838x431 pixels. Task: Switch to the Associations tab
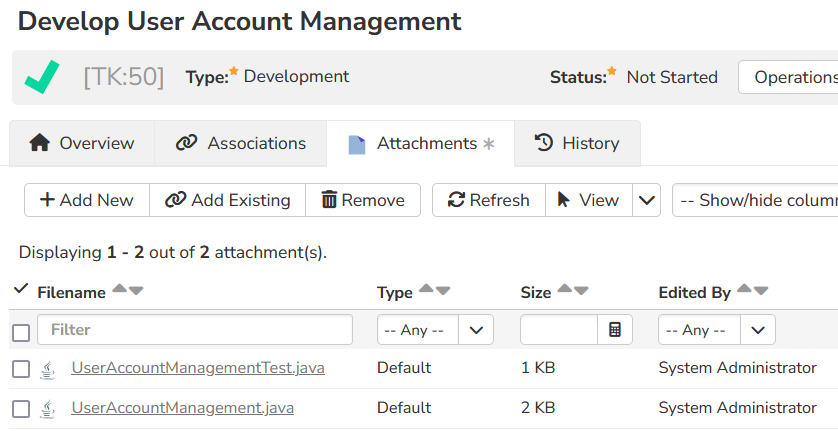click(x=241, y=143)
